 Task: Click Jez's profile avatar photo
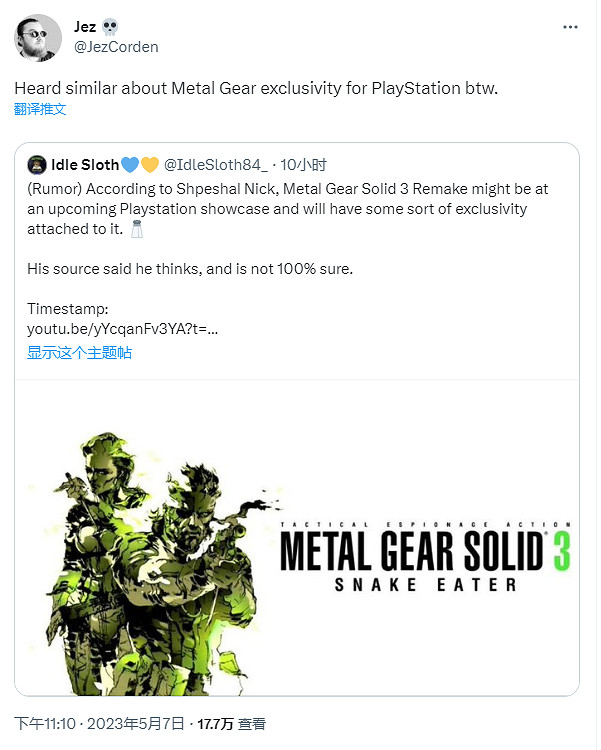point(38,38)
